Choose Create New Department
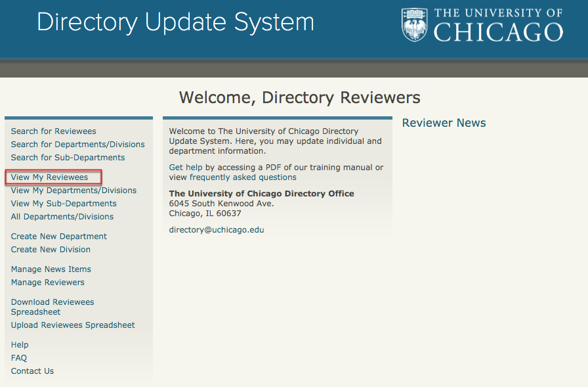588x387 pixels. (59, 237)
